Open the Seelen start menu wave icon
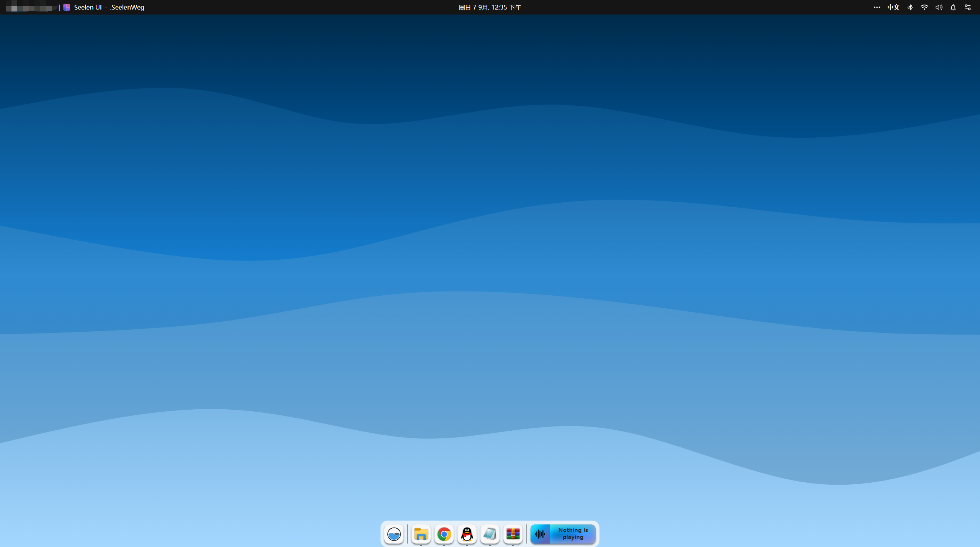 394,534
